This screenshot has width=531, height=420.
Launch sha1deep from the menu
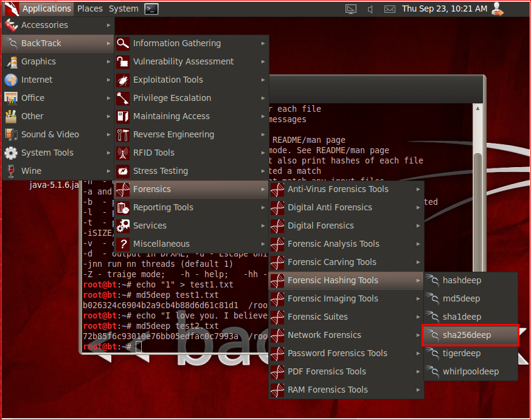tap(471, 317)
